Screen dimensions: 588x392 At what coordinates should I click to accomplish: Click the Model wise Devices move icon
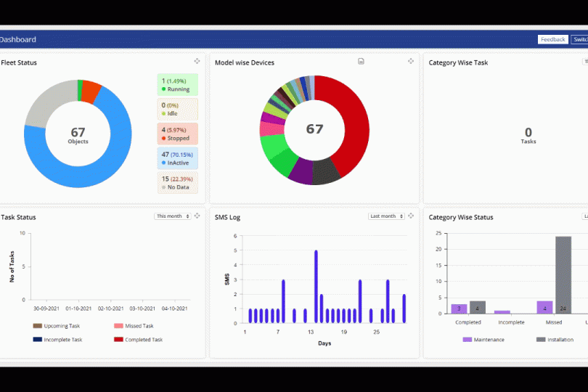click(x=411, y=62)
